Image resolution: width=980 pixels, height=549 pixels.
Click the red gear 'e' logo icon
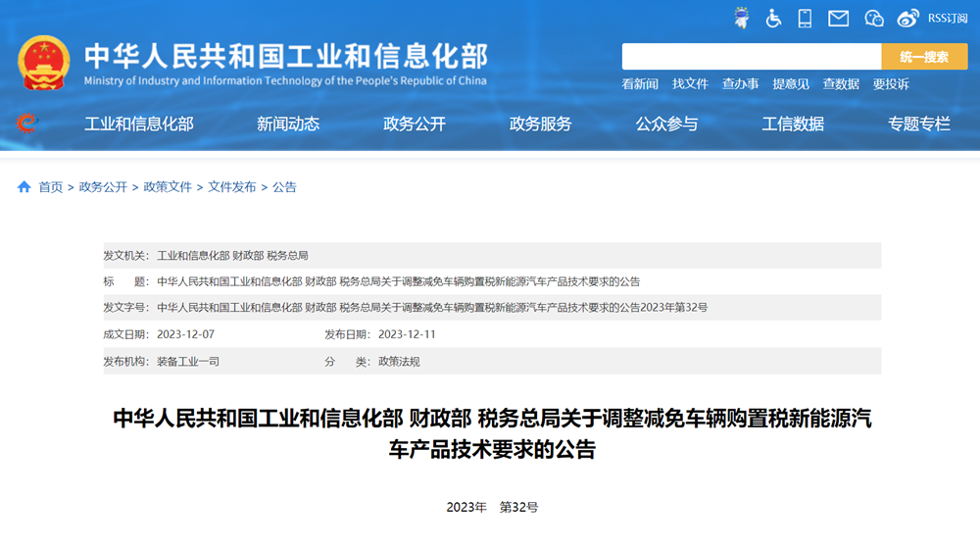click(x=26, y=124)
